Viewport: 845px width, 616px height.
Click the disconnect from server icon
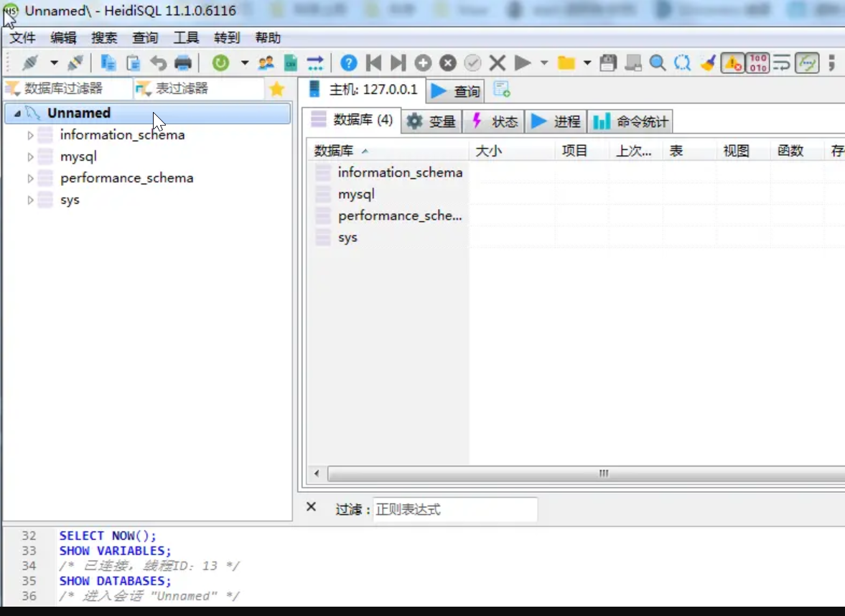click(x=75, y=63)
